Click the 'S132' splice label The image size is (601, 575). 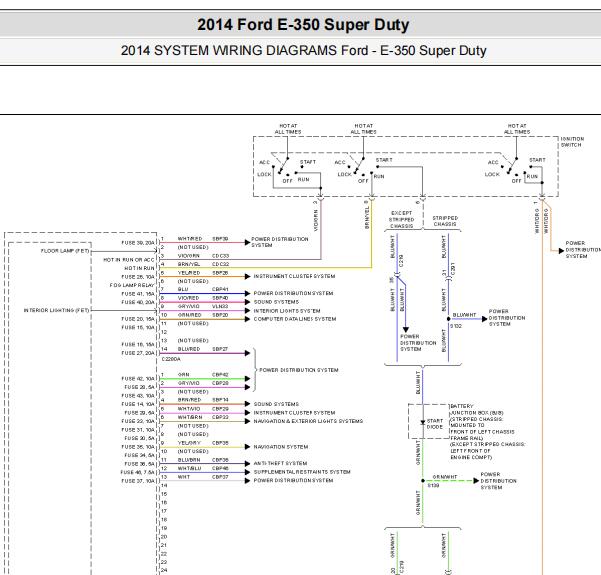coord(456,326)
